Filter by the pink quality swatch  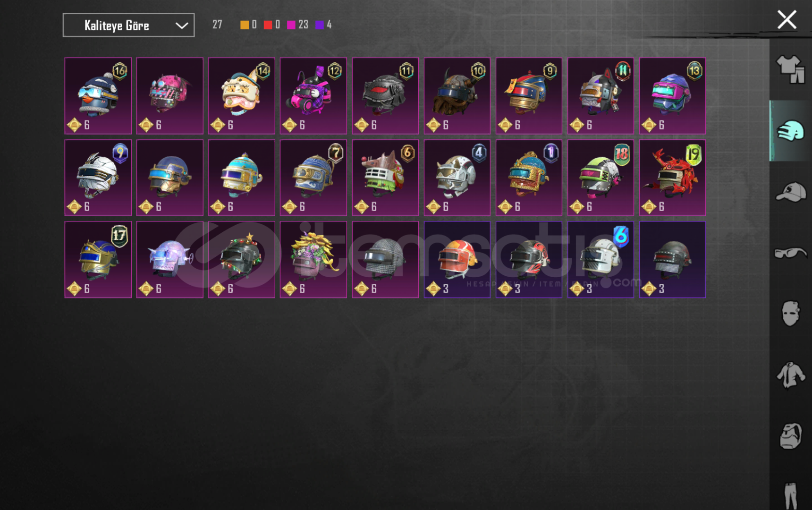point(291,25)
